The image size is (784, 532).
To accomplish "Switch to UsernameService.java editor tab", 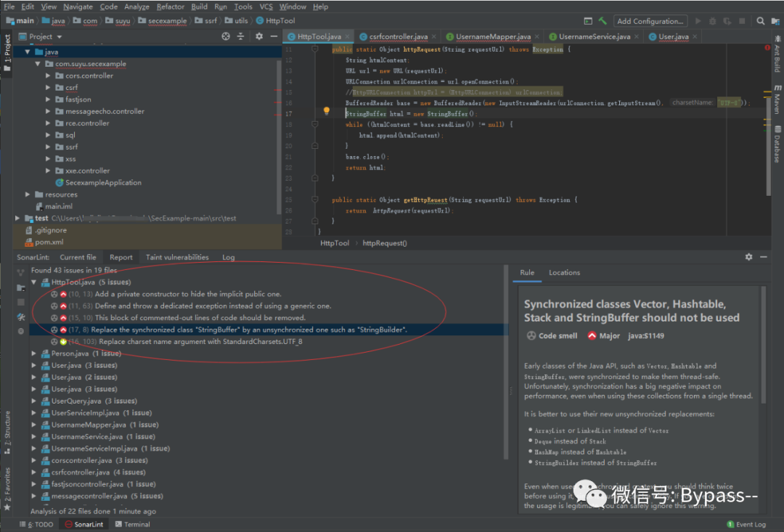I will 594,36.
